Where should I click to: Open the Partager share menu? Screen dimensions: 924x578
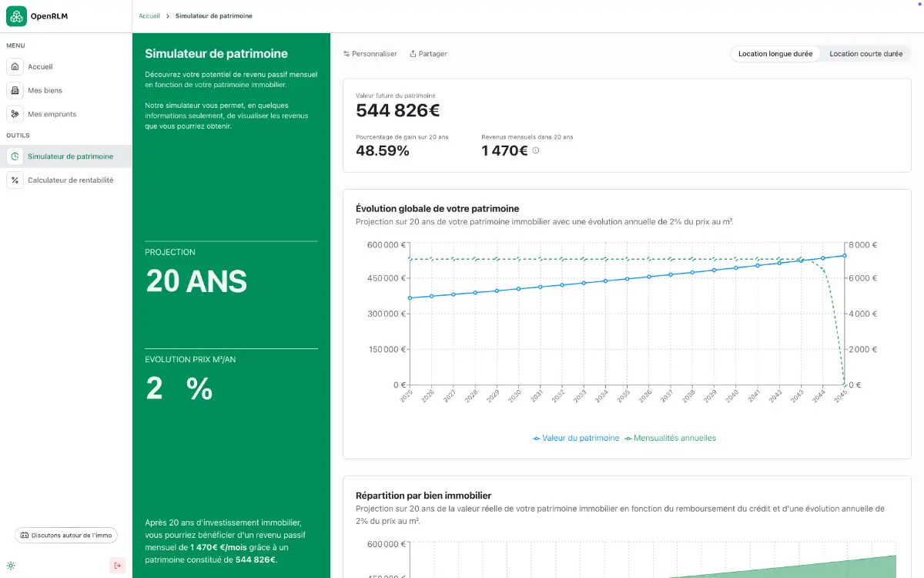coord(428,54)
